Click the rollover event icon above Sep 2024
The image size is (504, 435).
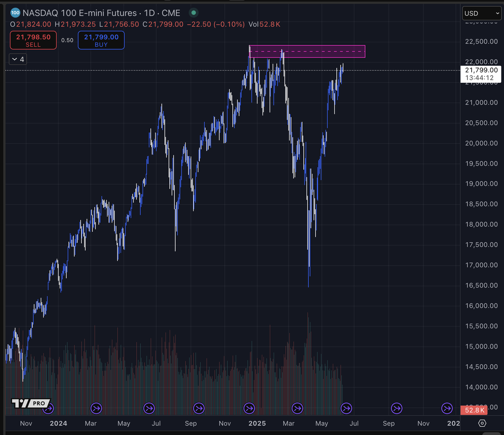point(199,408)
